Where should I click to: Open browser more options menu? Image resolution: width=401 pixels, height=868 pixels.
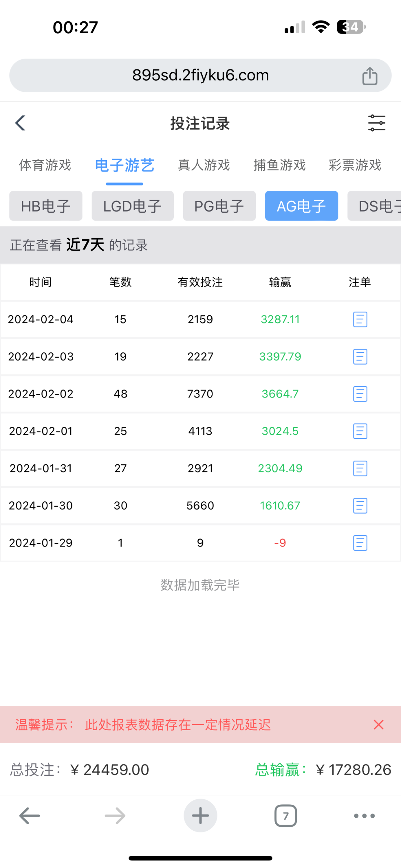pos(364,816)
